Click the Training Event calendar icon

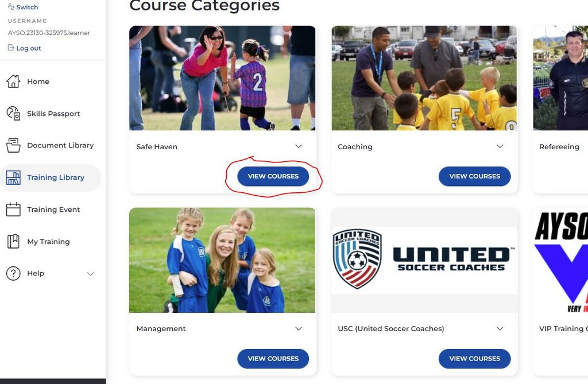(13, 210)
